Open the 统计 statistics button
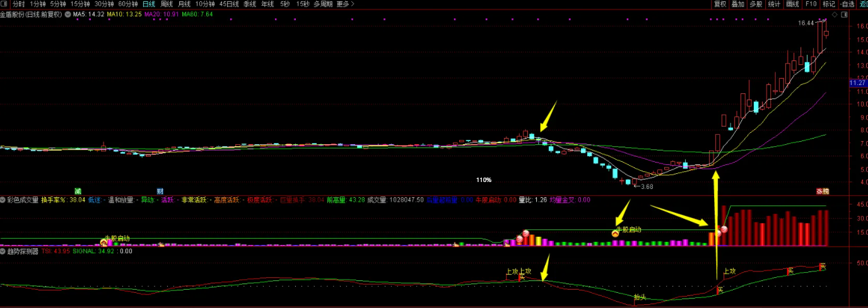This screenshot has height=308, width=868. click(775, 4)
